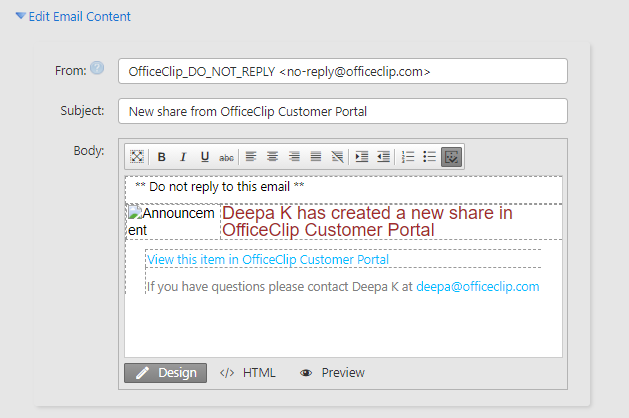Switch to Preview tab

coord(332,373)
